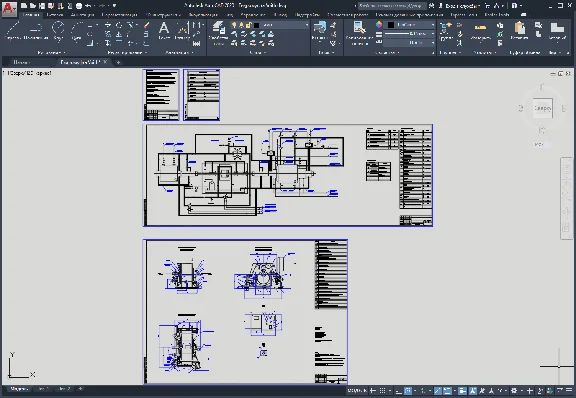Click the multicolor object color wheel icon
This screenshot has width=576, height=398.
click(379, 25)
